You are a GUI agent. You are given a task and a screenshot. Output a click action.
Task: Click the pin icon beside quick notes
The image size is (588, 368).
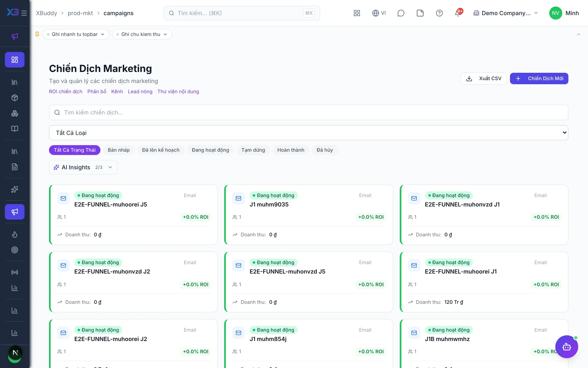(x=37, y=34)
